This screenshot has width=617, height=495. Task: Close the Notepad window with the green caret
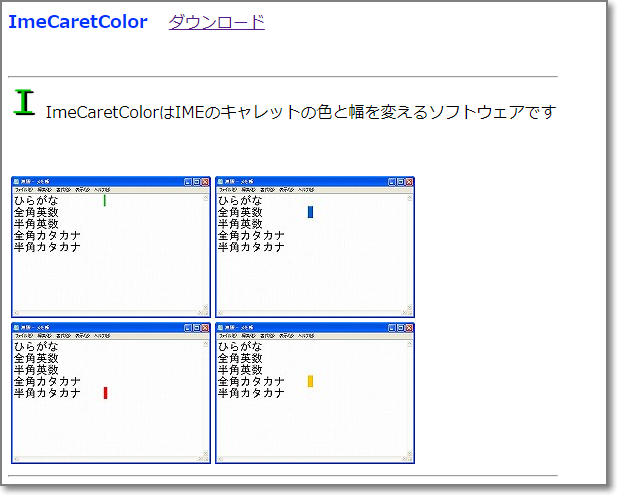click(x=205, y=182)
